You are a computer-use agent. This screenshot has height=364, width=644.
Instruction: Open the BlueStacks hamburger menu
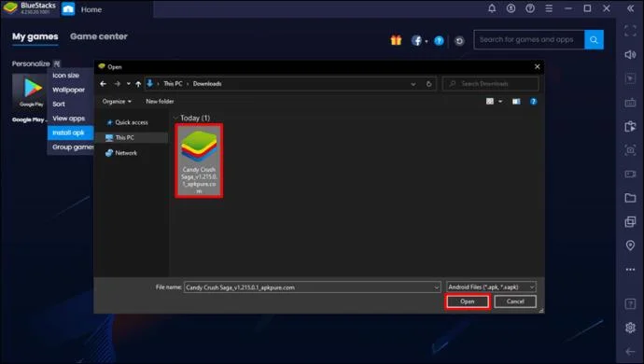pyautogui.click(x=549, y=8)
